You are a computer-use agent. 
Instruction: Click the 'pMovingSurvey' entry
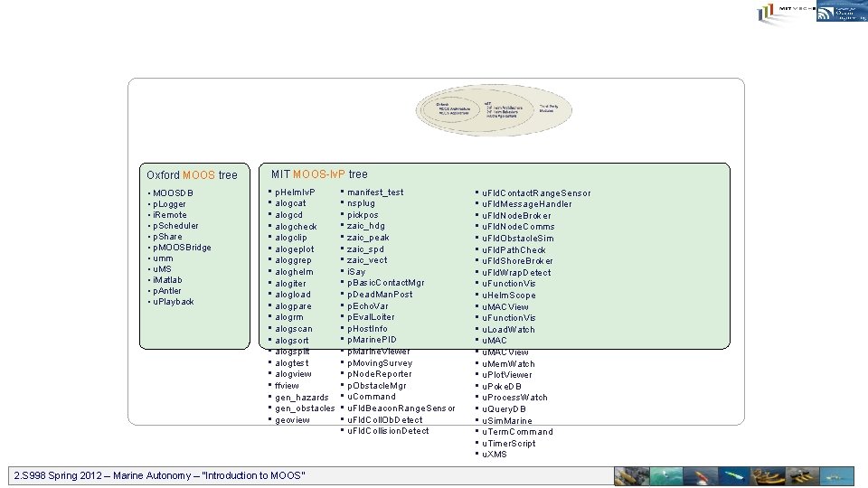(380, 363)
